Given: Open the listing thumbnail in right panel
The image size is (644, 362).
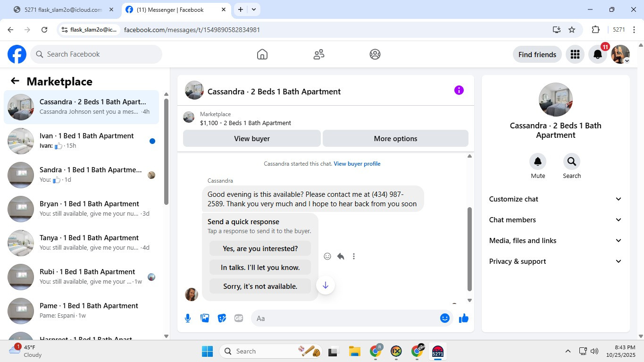Looking at the screenshot, I should [x=556, y=100].
